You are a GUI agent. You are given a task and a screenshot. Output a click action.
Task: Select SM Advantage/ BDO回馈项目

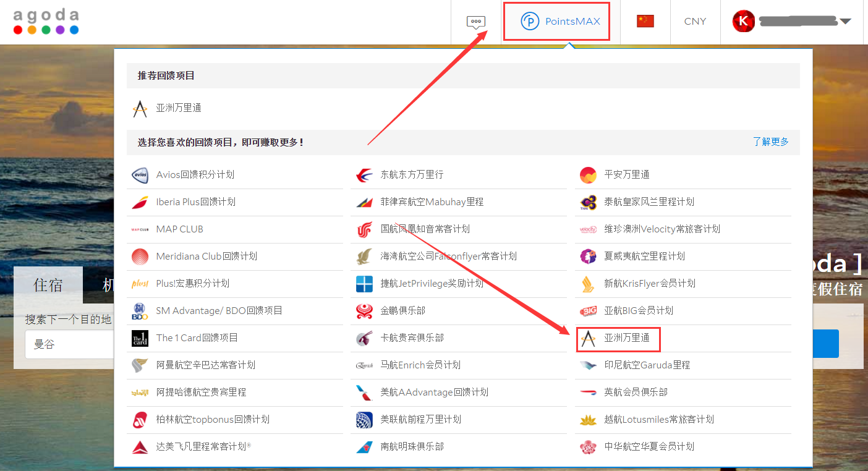219,311
